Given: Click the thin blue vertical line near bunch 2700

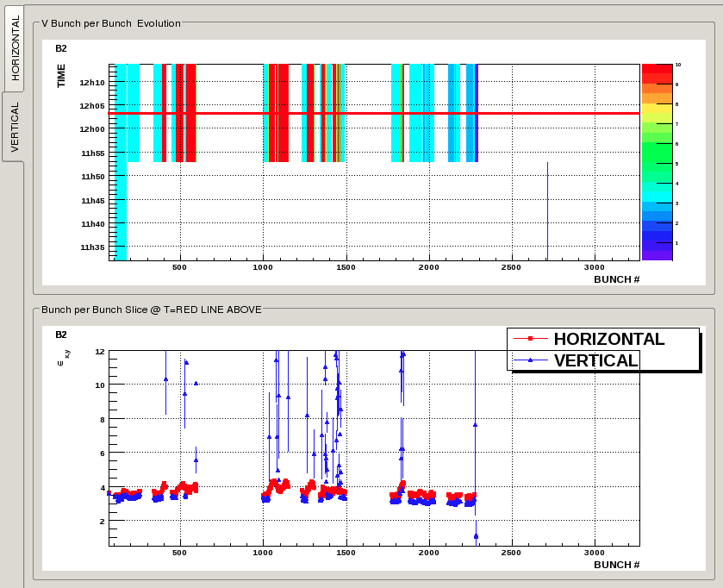Looking at the screenshot, I should tap(547, 211).
